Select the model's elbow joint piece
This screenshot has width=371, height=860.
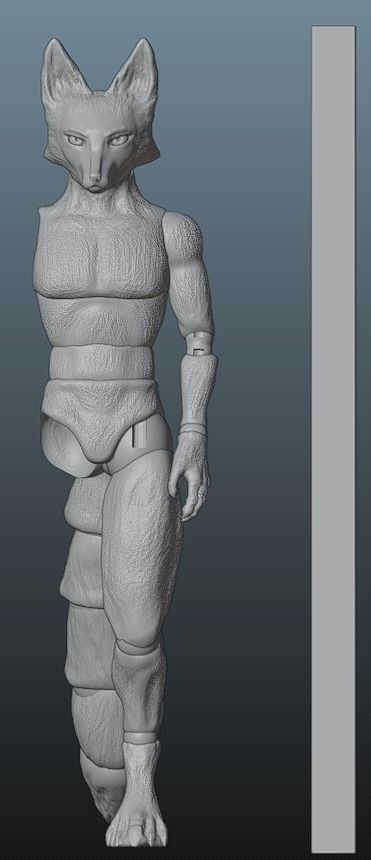pos(199,344)
